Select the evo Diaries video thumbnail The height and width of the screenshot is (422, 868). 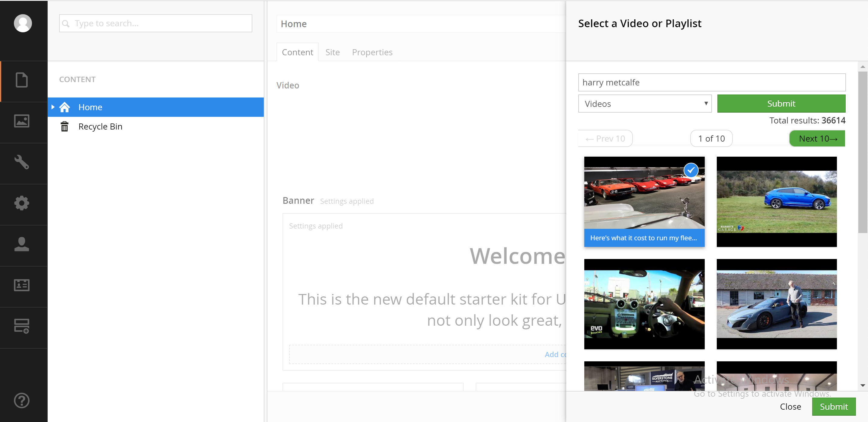tap(644, 304)
